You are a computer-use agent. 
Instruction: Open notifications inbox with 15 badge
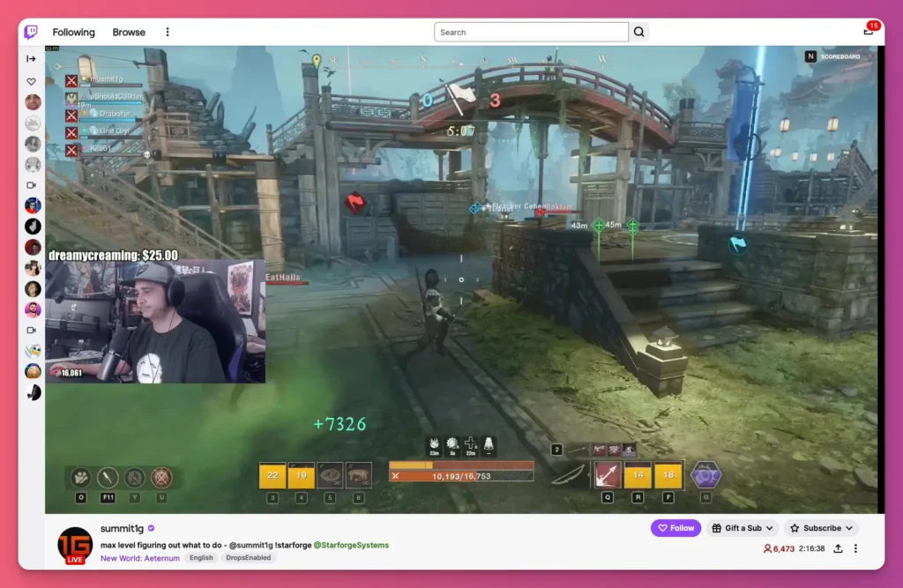point(868,32)
